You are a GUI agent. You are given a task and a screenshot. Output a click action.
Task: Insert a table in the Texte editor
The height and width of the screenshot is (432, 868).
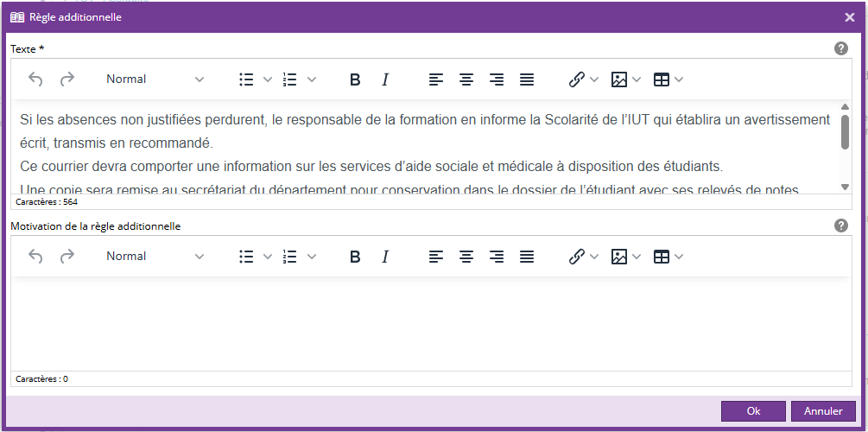point(662,79)
